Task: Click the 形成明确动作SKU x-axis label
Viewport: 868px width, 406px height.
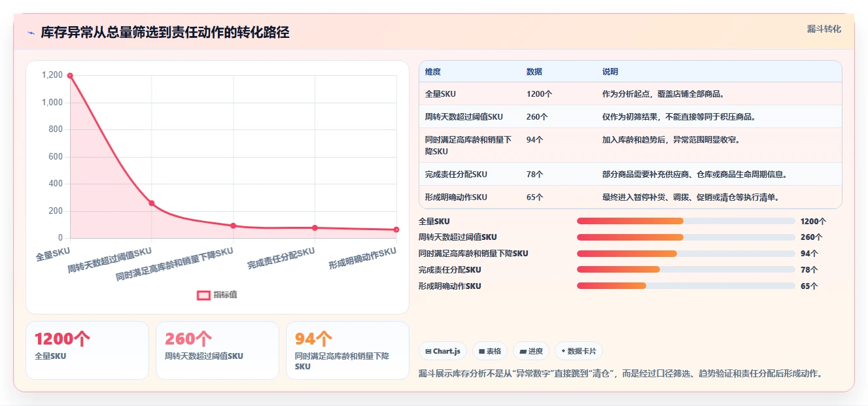Action: pyautogui.click(x=363, y=258)
